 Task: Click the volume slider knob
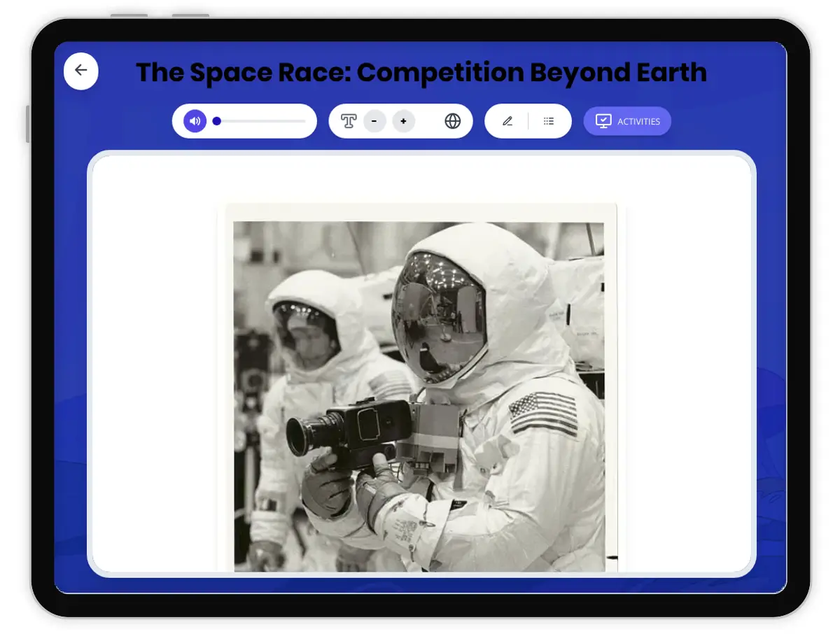pyautogui.click(x=217, y=120)
